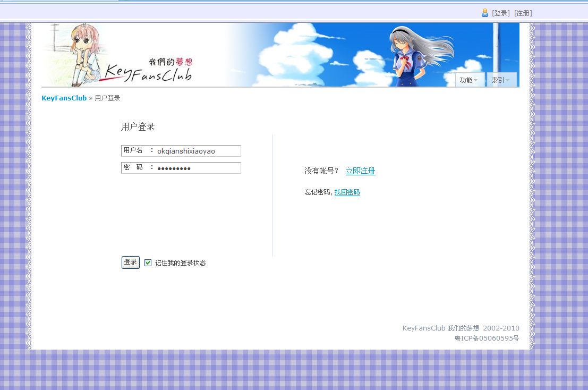Click the user avatar icon at top right

pyautogui.click(x=485, y=13)
